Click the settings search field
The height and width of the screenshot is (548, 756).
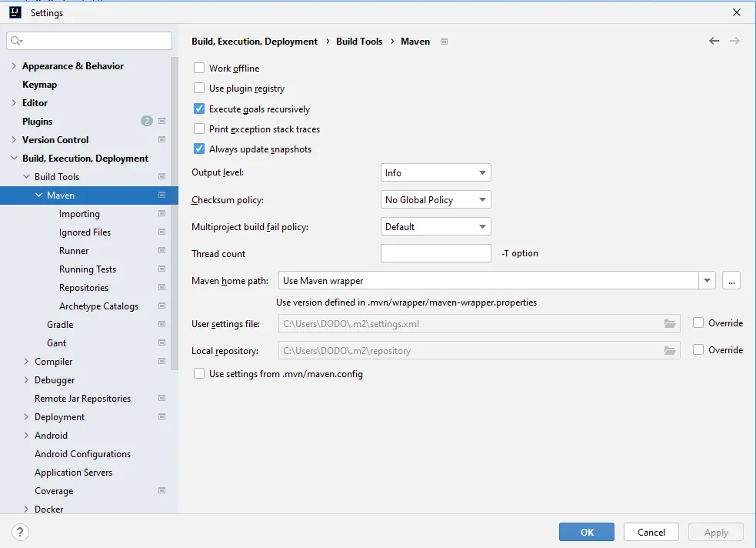pos(89,41)
